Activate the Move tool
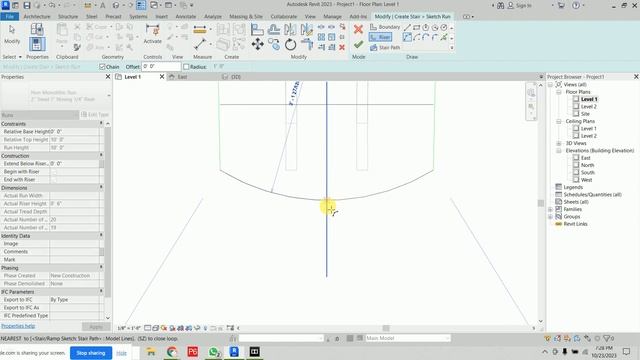Image resolution: width=640 pixels, height=360 pixels. coord(257,44)
